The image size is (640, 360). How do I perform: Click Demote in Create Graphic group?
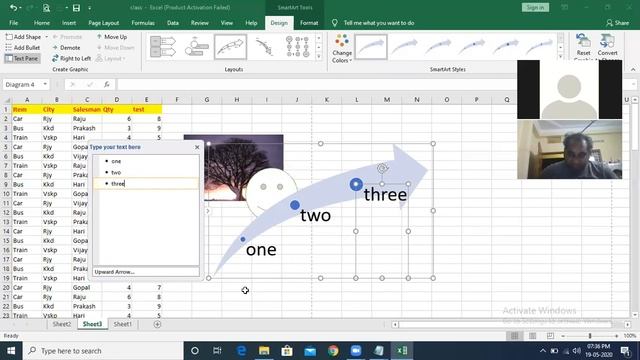(66, 48)
